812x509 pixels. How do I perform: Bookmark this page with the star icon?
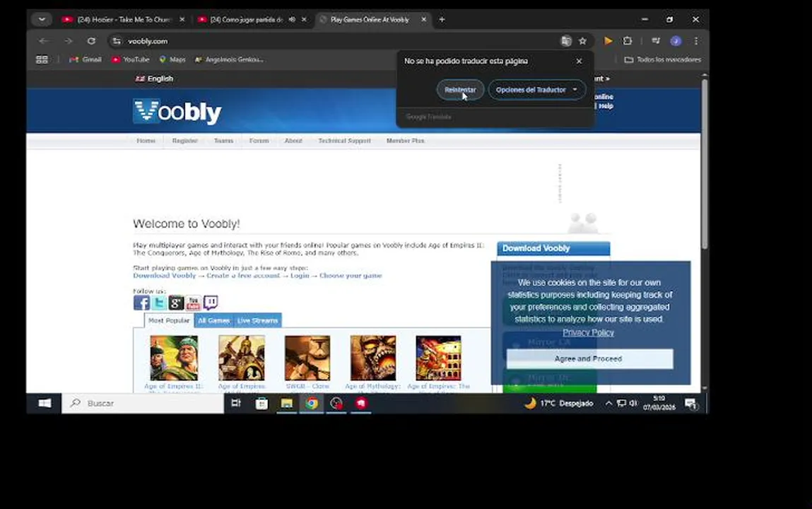(582, 41)
